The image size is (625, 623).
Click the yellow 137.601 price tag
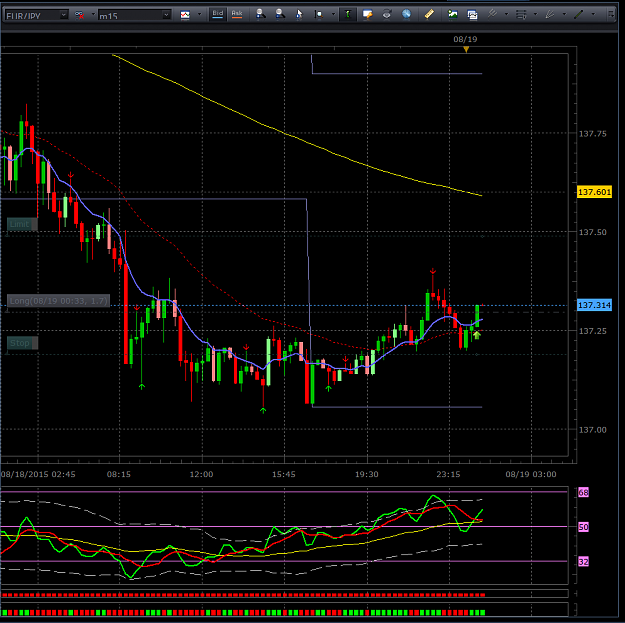click(594, 192)
